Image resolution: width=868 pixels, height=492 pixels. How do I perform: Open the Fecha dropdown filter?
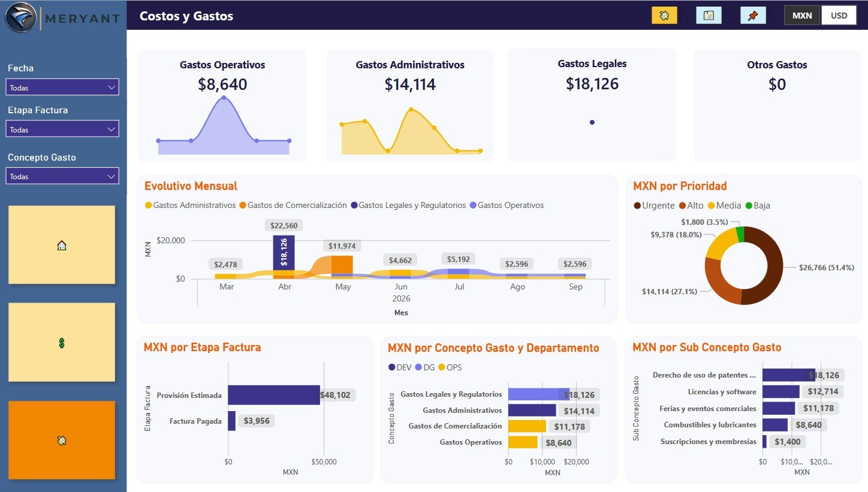coord(62,87)
